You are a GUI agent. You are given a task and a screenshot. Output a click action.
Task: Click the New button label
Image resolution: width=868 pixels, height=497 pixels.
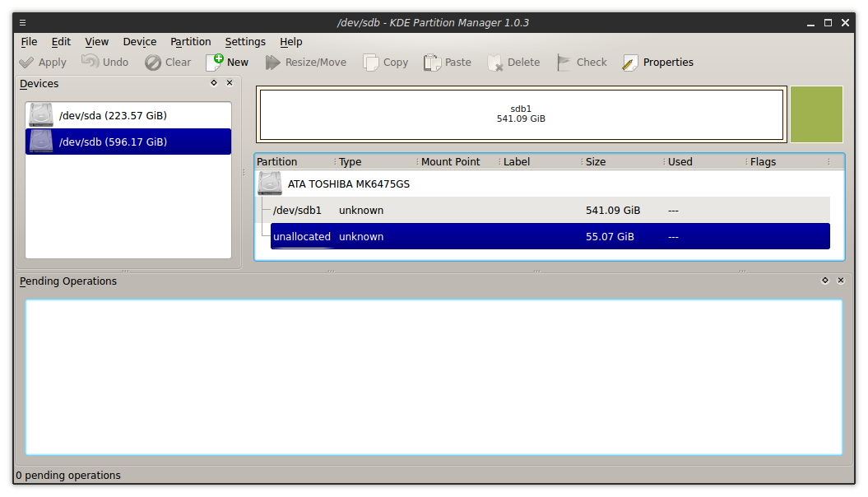[x=238, y=63]
